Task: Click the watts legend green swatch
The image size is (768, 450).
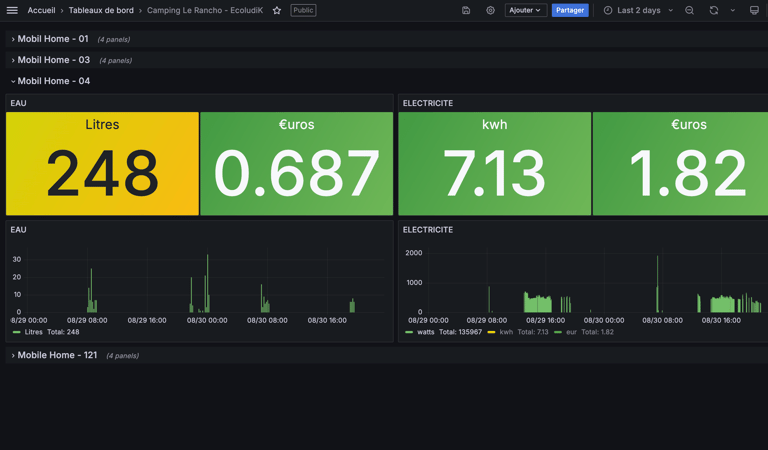Action: pos(409,332)
